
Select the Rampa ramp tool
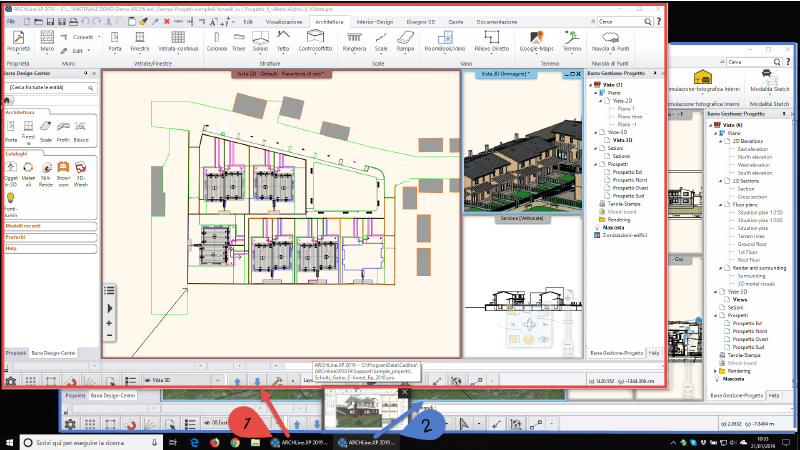[405, 41]
